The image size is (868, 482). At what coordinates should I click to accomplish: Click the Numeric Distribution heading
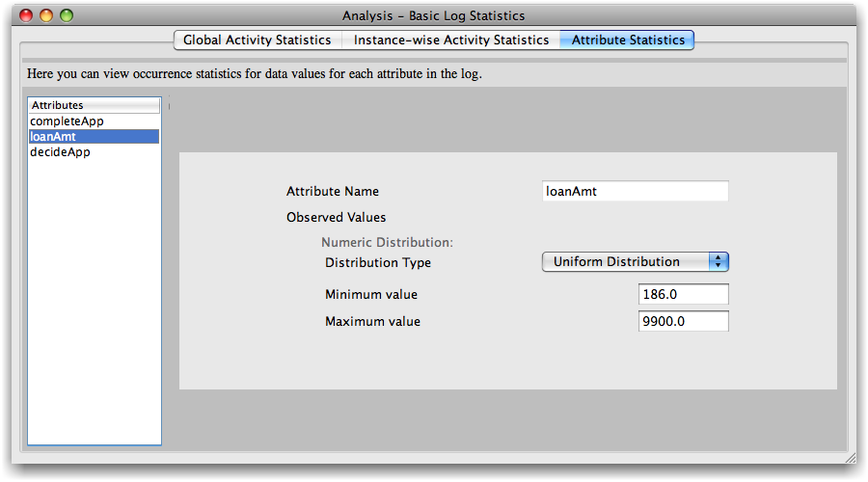(387, 243)
